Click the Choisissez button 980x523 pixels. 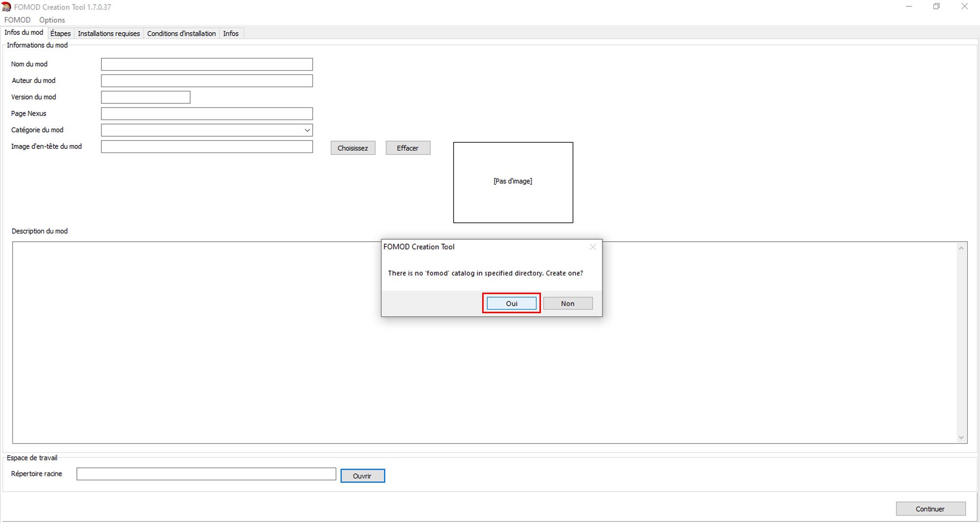353,148
